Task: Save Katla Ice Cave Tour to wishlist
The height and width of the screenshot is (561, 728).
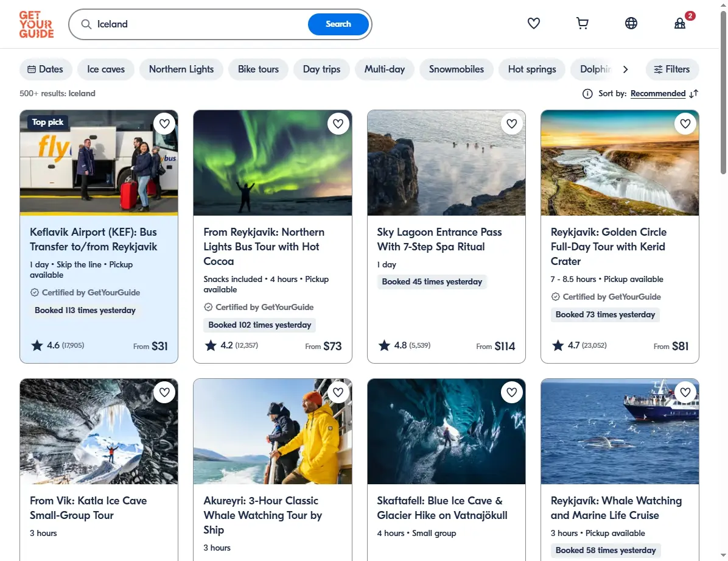Action: click(x=164, y=392)
